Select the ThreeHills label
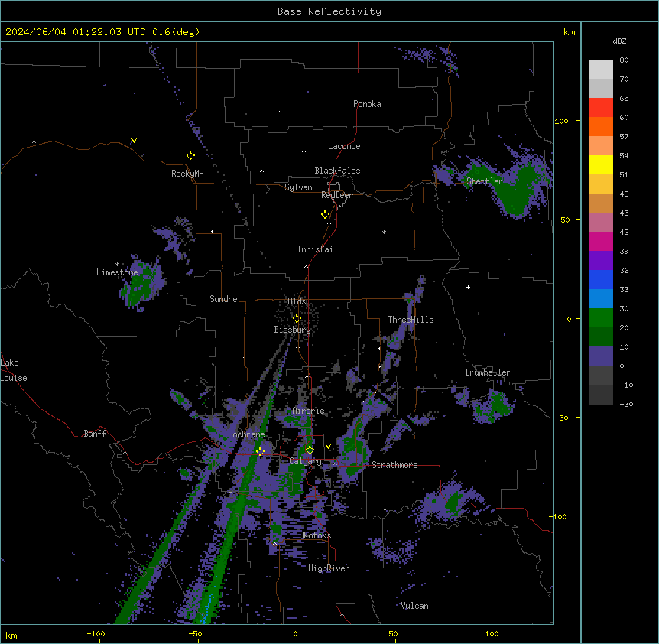The image size is (659, 644). (411, 320)
